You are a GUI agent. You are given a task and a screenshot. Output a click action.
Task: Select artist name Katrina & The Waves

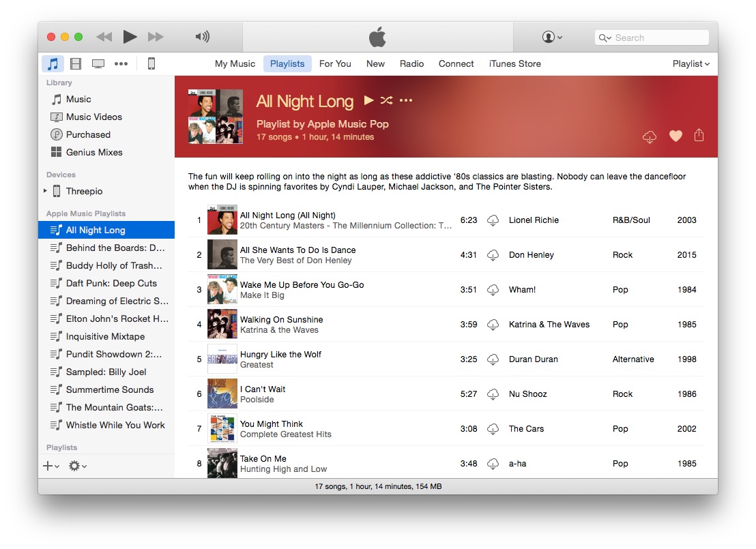549,325
